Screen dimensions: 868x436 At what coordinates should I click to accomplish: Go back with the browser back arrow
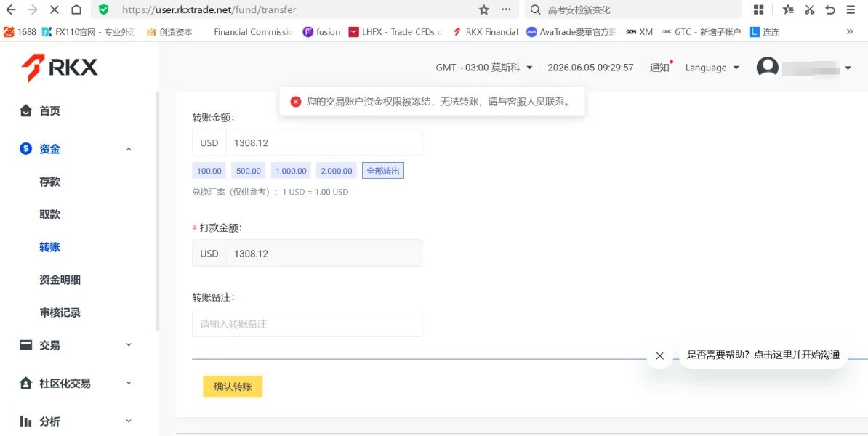click(10, 9)
